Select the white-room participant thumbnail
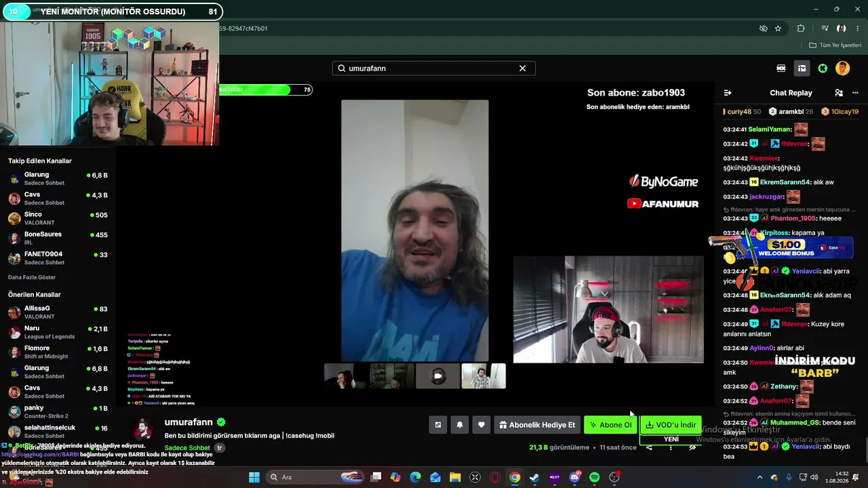 point(484,376)
